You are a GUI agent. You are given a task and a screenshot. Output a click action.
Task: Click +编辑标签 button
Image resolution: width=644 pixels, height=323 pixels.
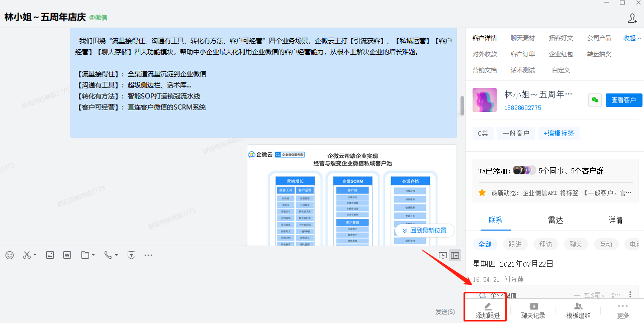pos(559,133)
